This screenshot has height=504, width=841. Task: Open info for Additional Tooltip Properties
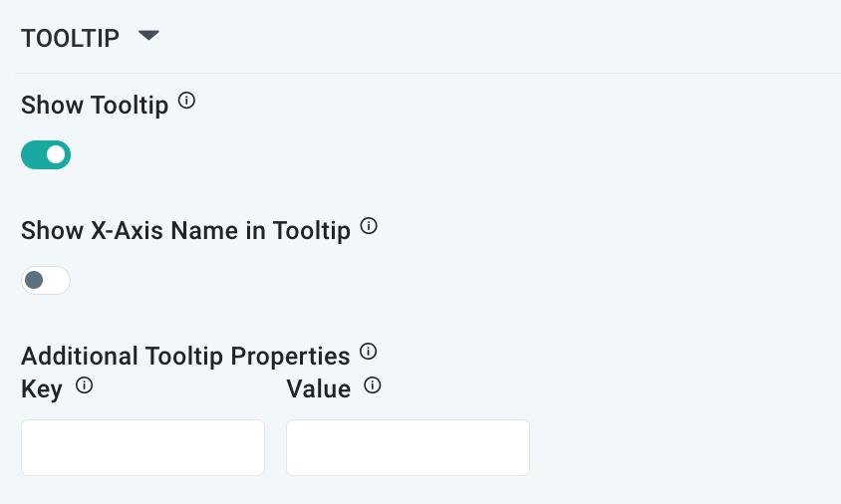point(369,351)
